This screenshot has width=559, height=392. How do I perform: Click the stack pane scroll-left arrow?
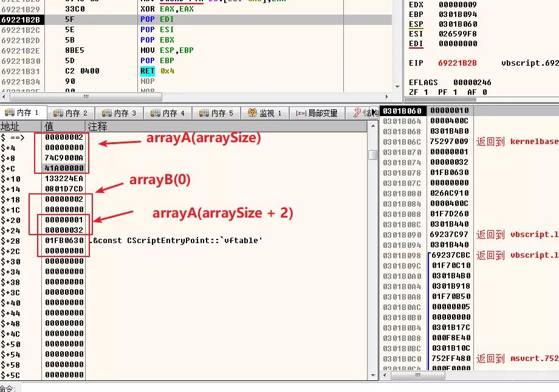(x=385, y=375)
